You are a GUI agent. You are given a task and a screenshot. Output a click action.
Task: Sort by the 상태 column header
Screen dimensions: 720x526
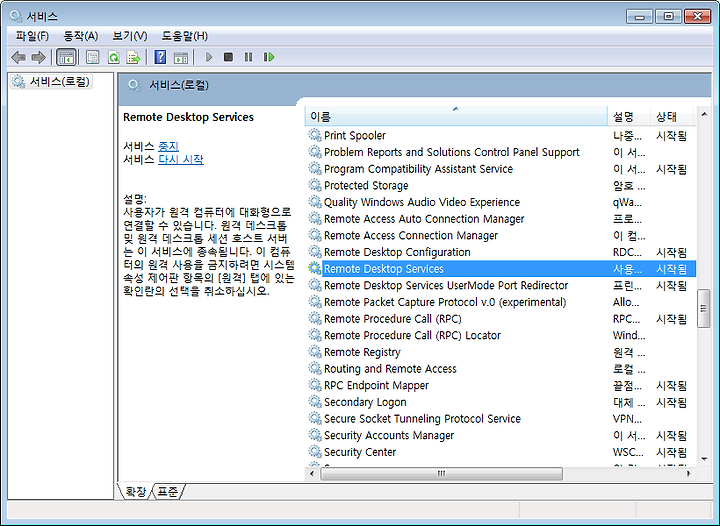click(x=672, y=116)
